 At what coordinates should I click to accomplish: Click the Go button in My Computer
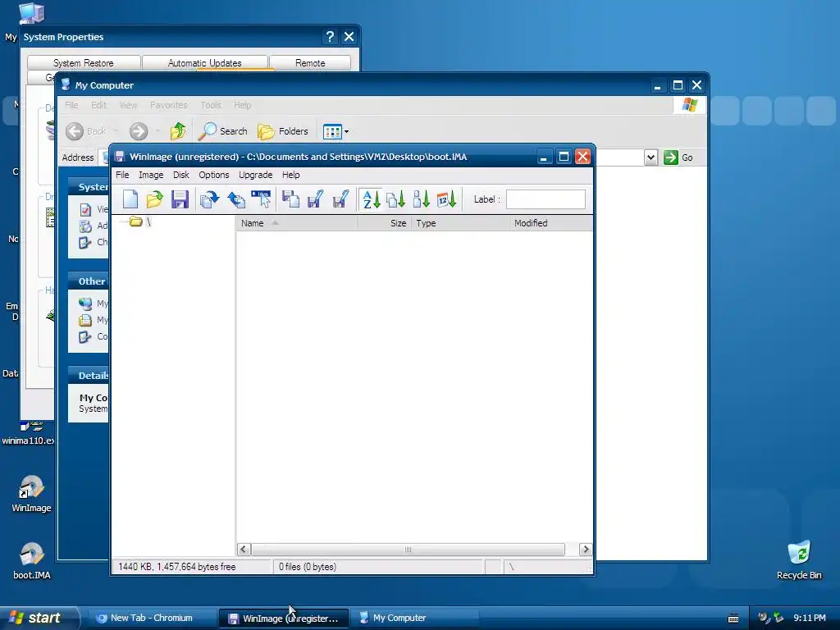678,157
